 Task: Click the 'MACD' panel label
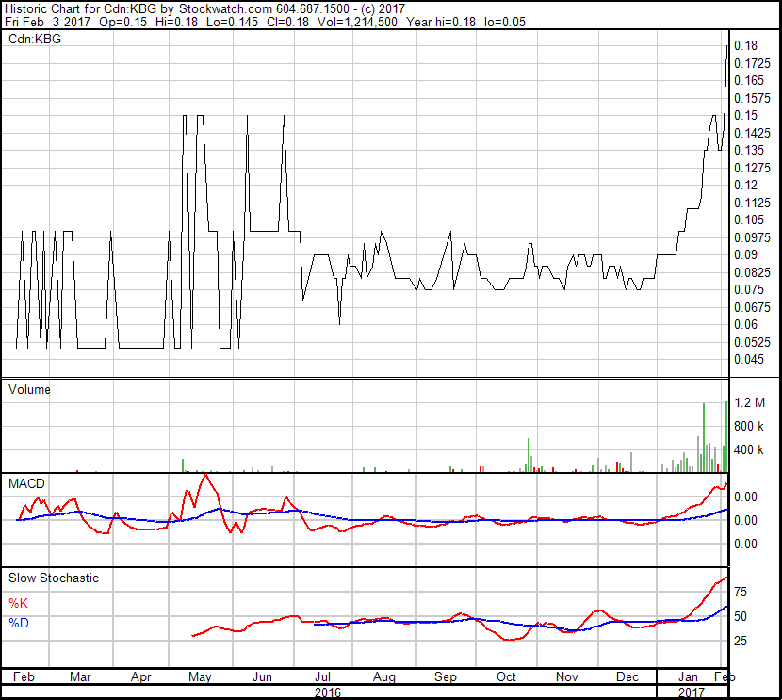pyautogui.click(x=27, y=483)
